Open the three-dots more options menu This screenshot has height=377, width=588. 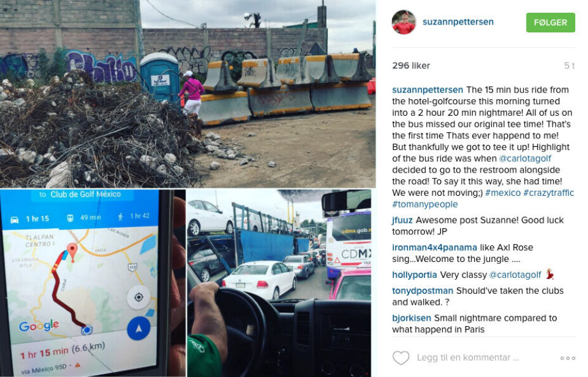tap(568, 358)
